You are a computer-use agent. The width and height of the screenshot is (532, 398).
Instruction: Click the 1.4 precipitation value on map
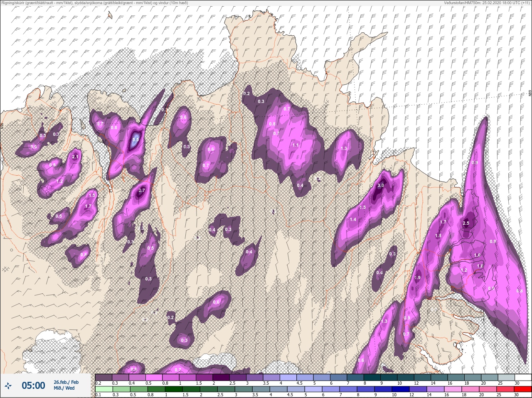(353, 219)
